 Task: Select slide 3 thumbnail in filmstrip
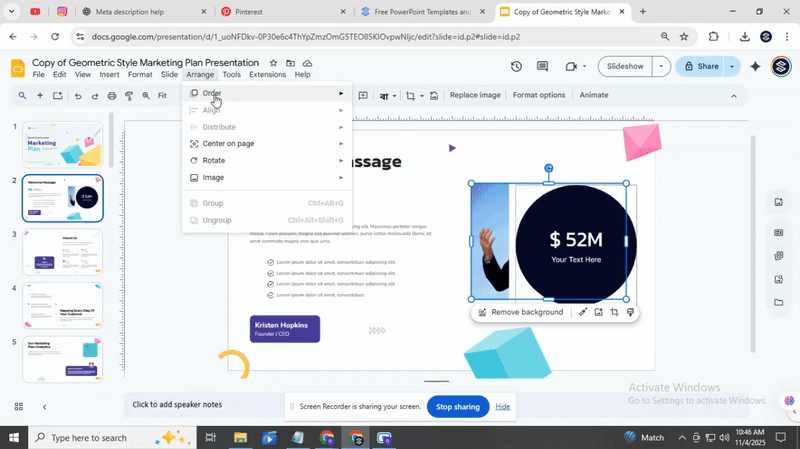[x=63, y=252]
